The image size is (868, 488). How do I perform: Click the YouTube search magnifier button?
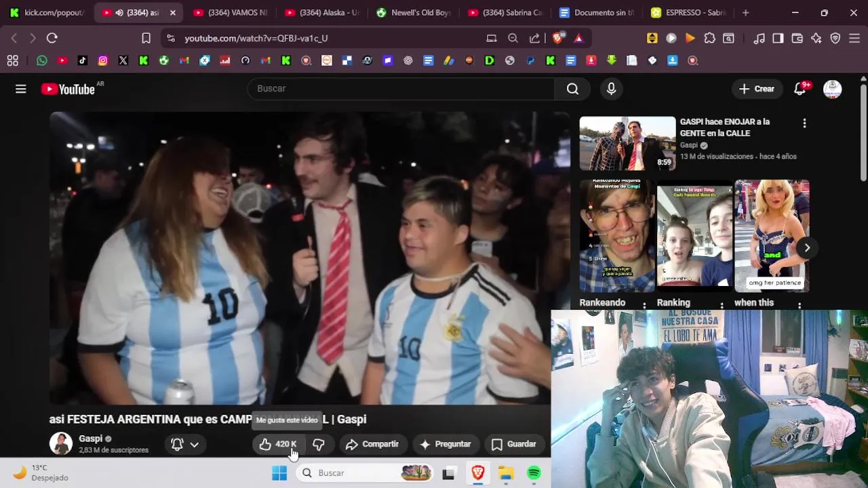pyautogui.click(x=572, y=89)
